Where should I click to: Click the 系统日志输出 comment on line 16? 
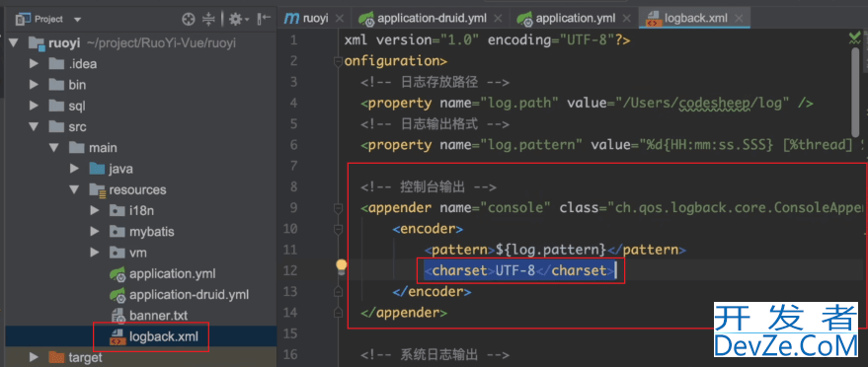434,355
